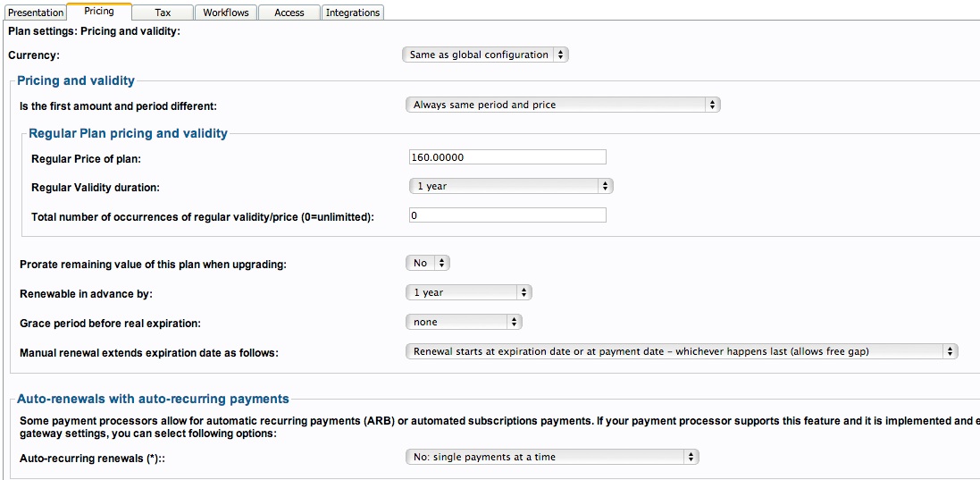Open the Workflows tab
Screen dimensions: 980x480
(226, 13)
